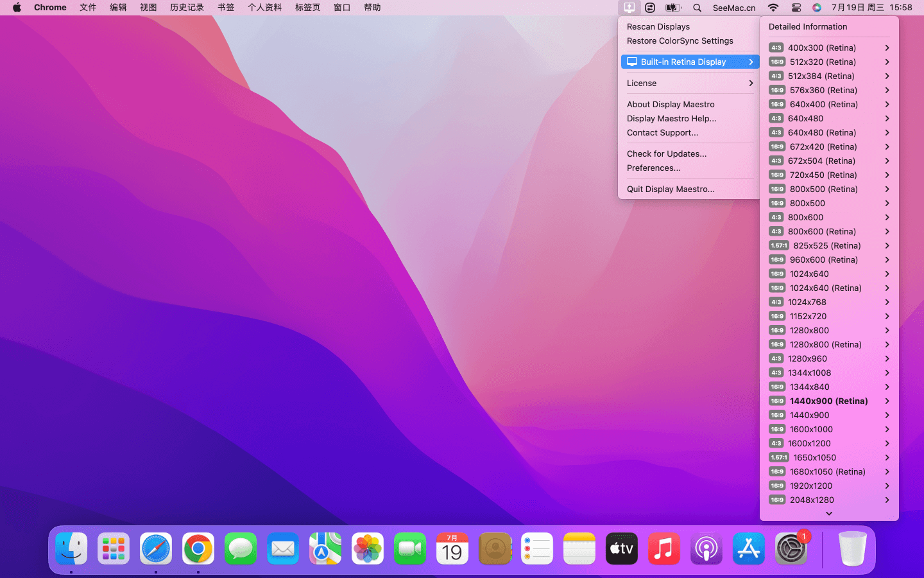The height and width of the screenshot is (578, 924).
Task: Choose the 1024x768 display mode
Action: [807, 302]
